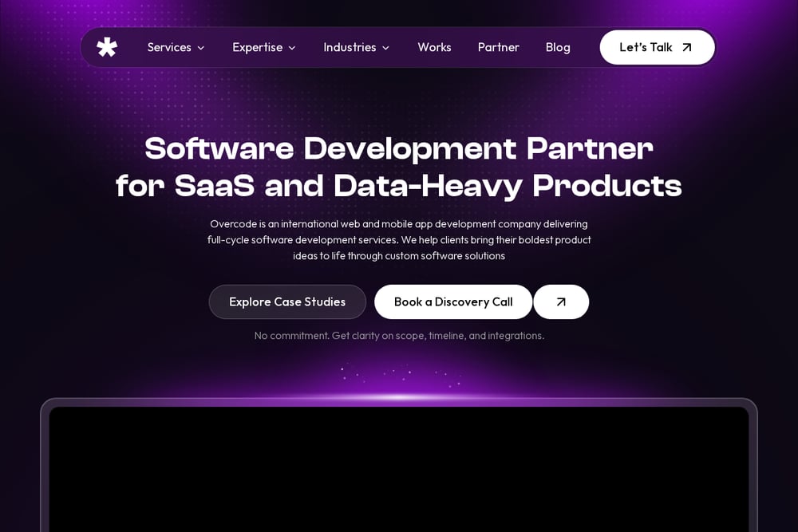Click the black video preview area
Screen dimensions: 798x532
point(398,469)
